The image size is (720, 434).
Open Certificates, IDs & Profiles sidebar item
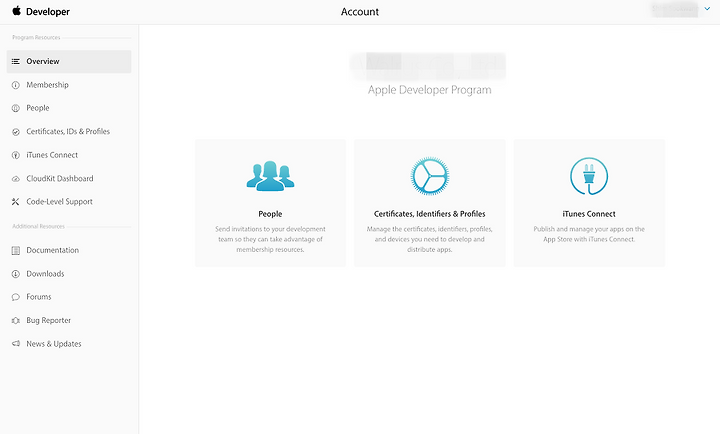pyautogui.click(x=69, y=132)
